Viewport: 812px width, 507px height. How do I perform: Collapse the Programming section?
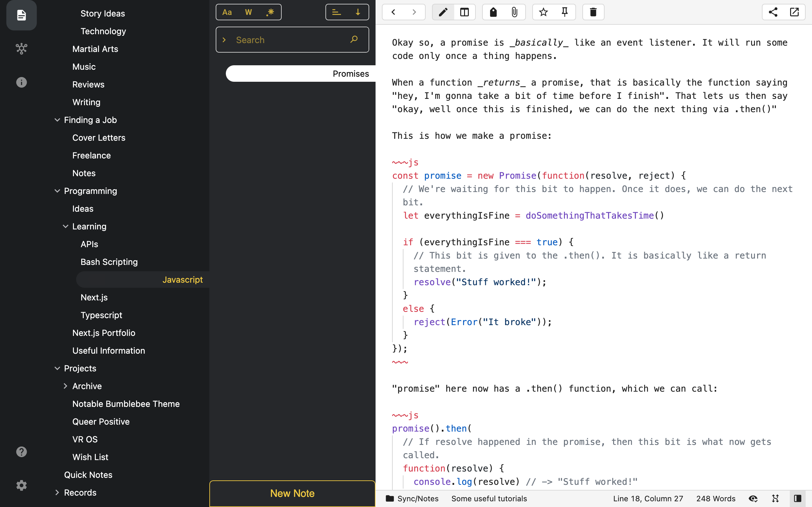tap(57, 191)
